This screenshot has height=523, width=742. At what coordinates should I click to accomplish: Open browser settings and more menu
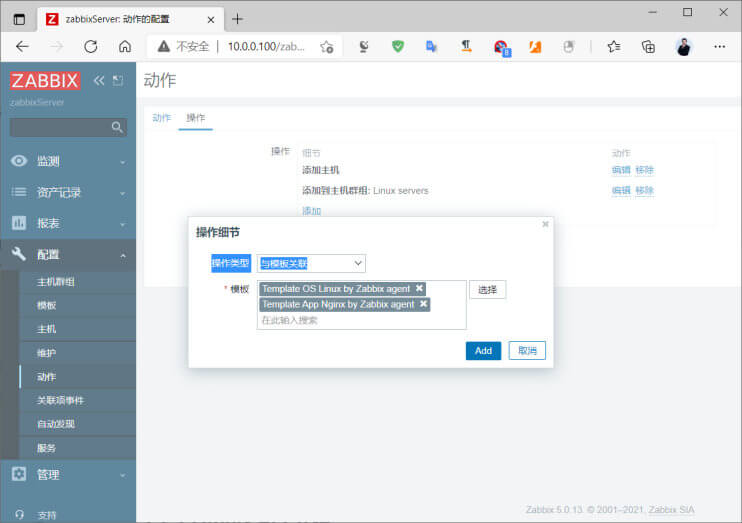coord(719,46)
